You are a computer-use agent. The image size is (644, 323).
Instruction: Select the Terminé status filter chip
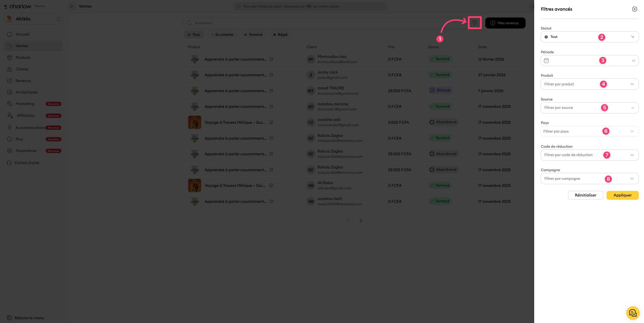click(x=253, y=35)
